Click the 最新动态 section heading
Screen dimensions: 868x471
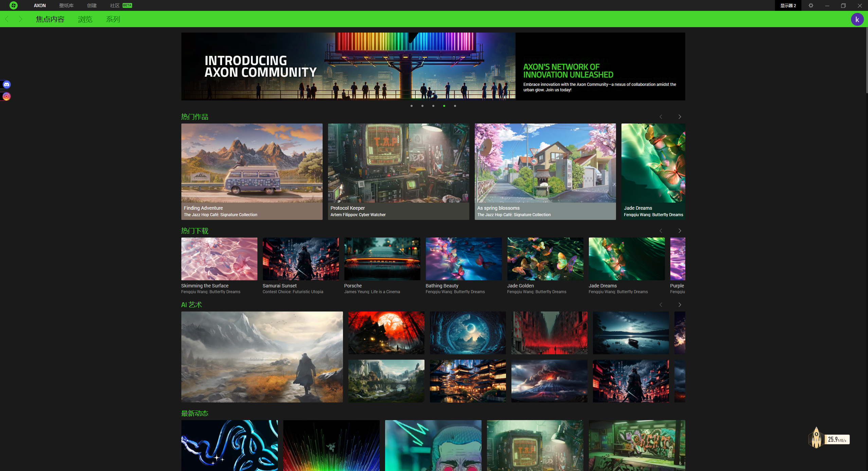pyautogui.click(x=195, y=413)
